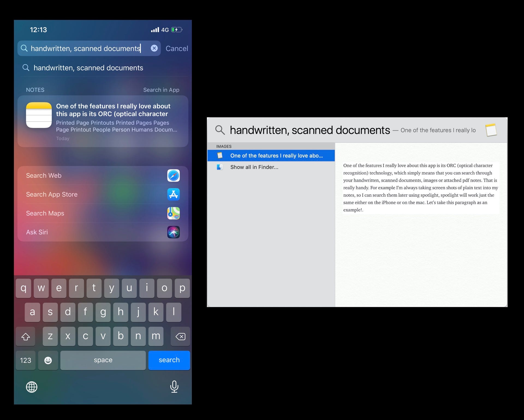Tap the microphone dictation icon
Viewport: 524px width, 420px height.
coord(174,386)
